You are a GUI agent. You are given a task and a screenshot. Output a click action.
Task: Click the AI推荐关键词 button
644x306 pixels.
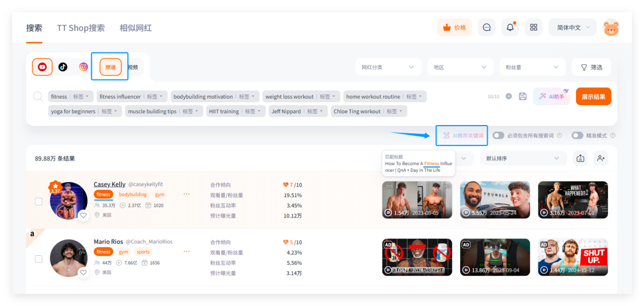pyautogui.click(x=462, y=136)
